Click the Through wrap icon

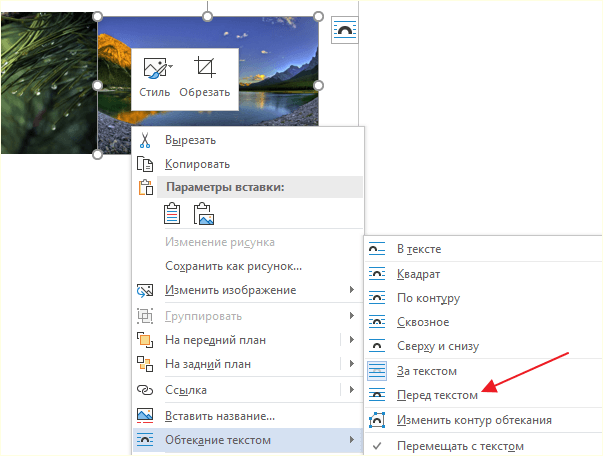coord(377,322)
